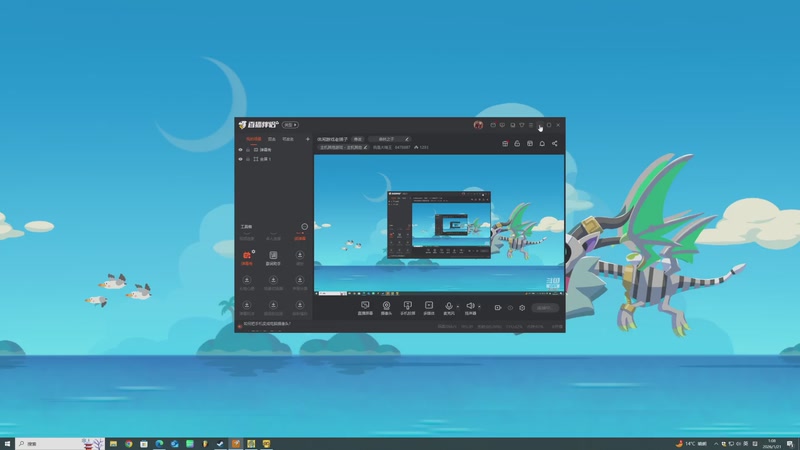Image resolution: width=800 pixels, height=450 pixels.
Task: Edit stream category pencil on second row
Action: 365,147
